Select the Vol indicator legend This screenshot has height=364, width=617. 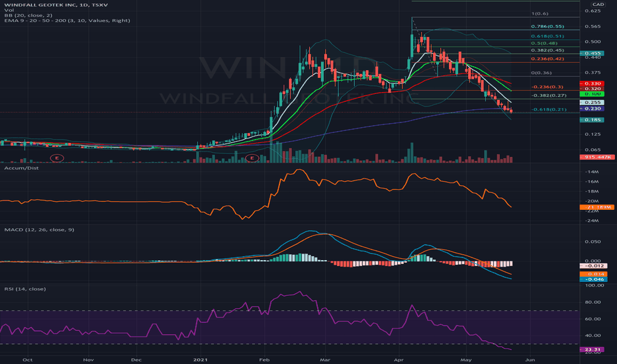point(9,10)
